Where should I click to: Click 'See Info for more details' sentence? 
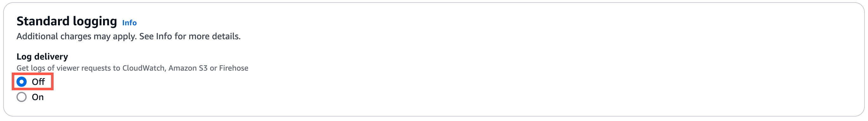pos(190,36)
